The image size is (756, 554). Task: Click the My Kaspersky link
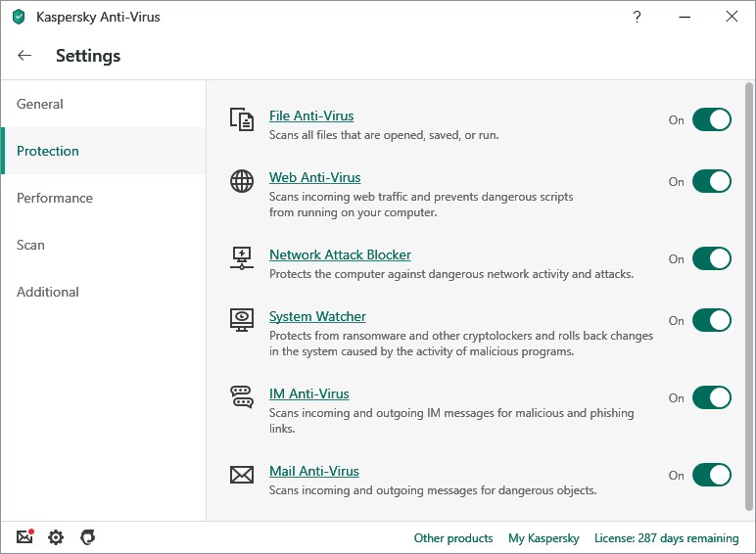[x=543, y=538]
